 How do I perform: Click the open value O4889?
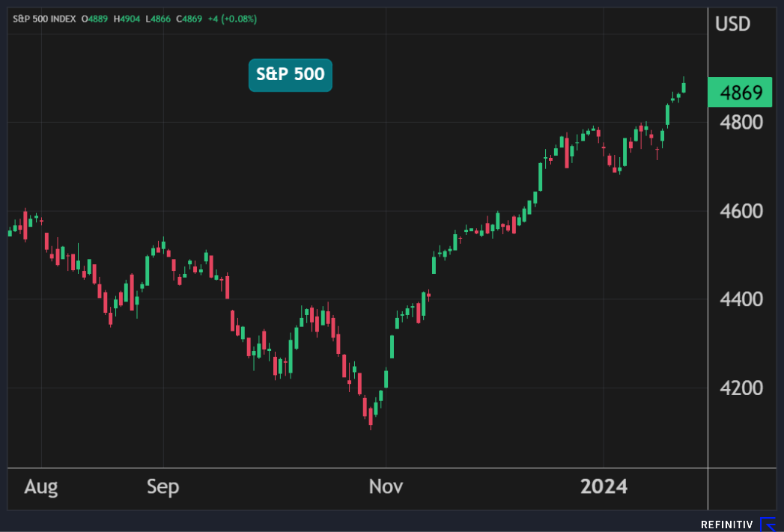tap(97, 19)
